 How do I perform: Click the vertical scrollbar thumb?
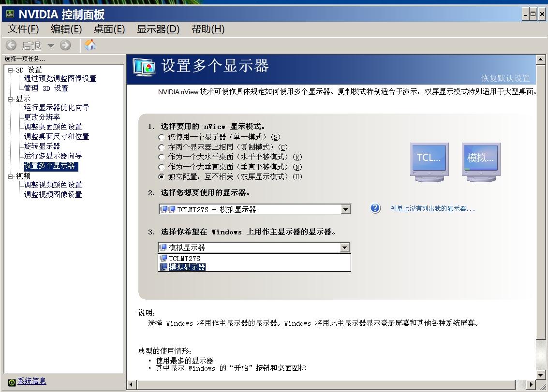tap(540, 202)
